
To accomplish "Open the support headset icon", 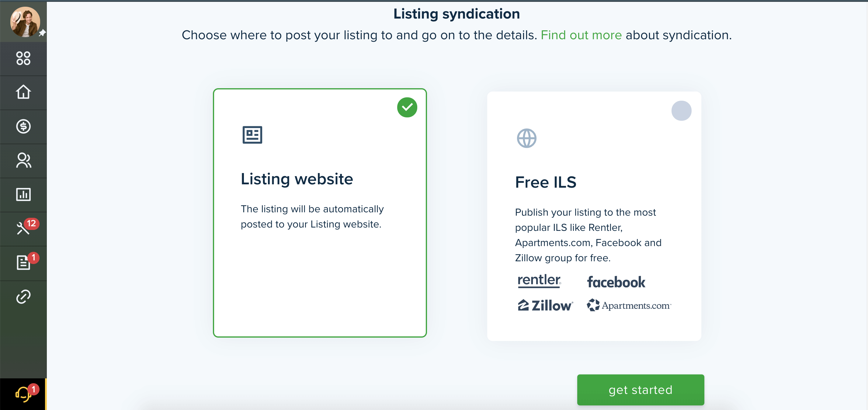I will (23, 394).
